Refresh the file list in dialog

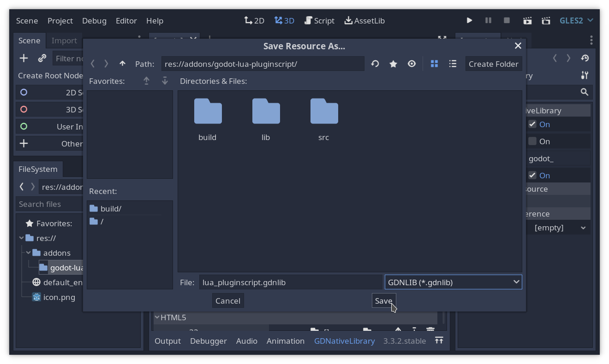click(x=375, y=64)
